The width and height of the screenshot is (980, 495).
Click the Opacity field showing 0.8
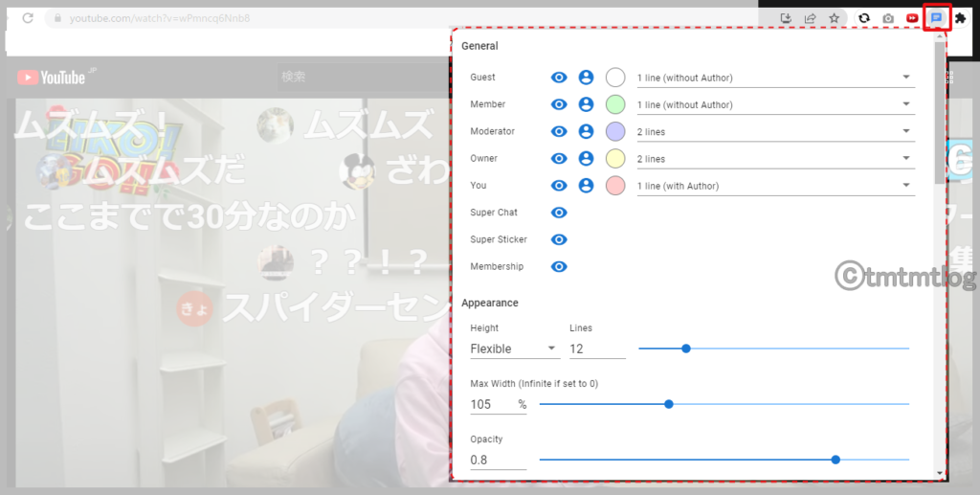pyautogui.click(x=499, y=460)
